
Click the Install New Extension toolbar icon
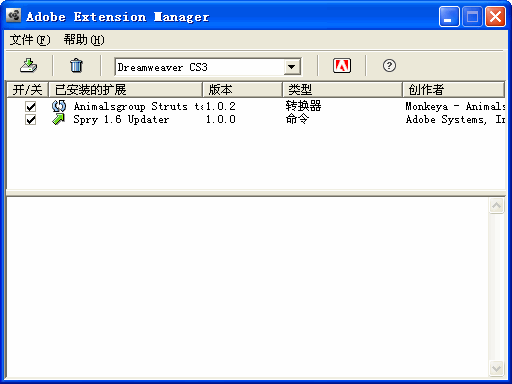click(x=28, y=66)
